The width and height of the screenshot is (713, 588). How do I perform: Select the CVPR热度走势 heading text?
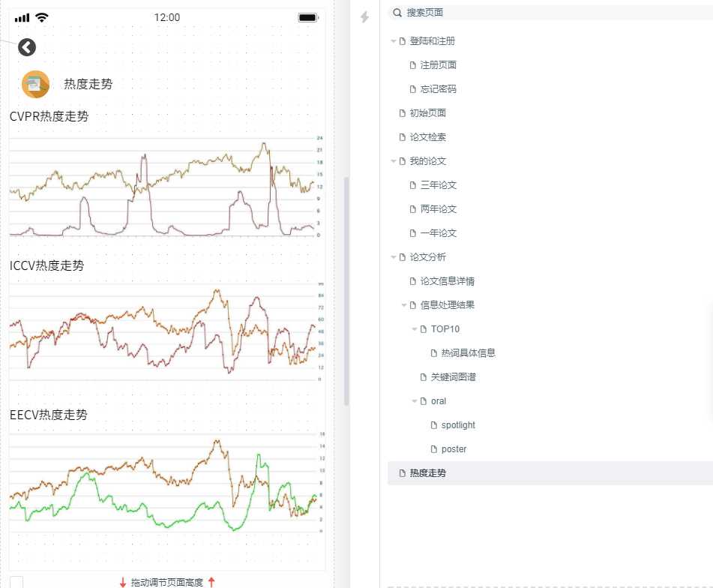pos(49,116)
